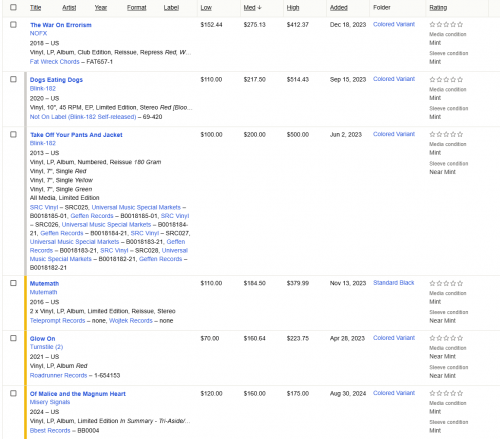Select checkbox for Dogs Eating Dogs

click(x=13, y=79)
